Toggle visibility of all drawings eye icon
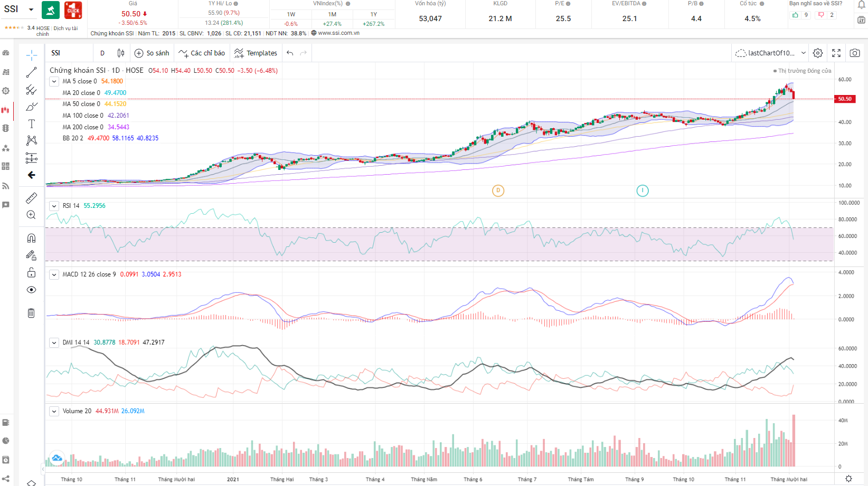Screen dimensions: 868x486 32,290
